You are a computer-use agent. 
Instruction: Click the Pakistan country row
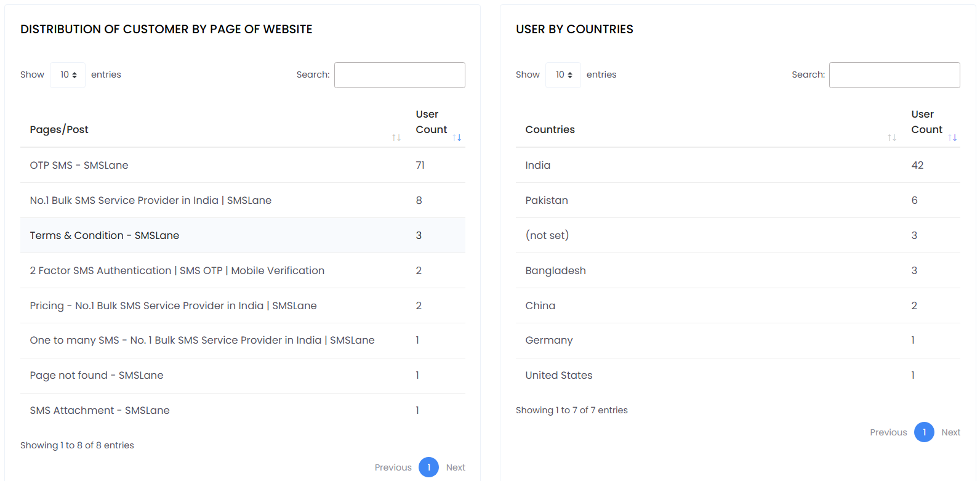tap(738, 200)
